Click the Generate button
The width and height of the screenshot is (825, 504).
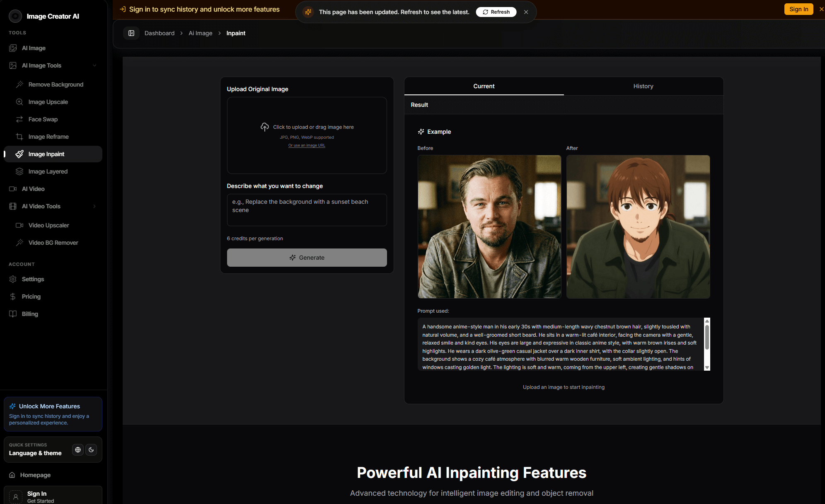pyautogui.click(x=307, y=257)
